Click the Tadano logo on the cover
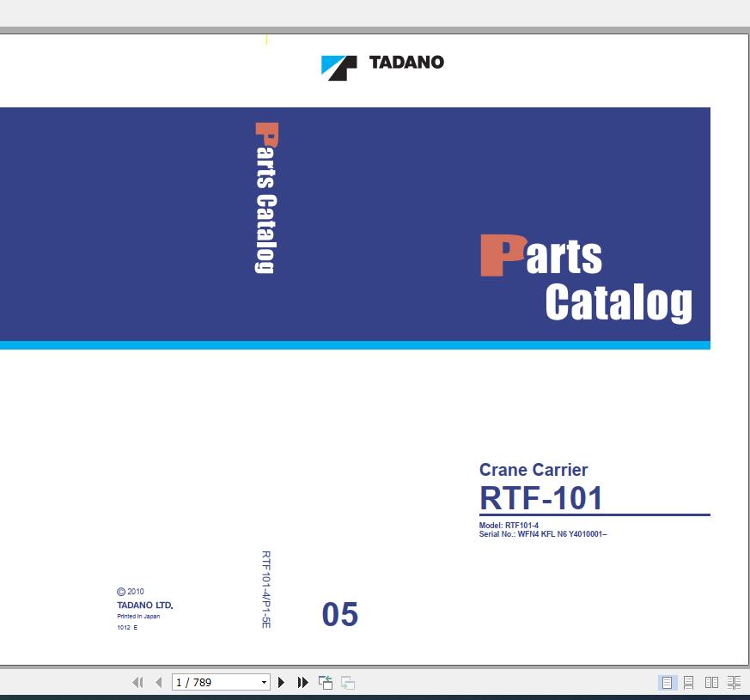 click(381, 63)
